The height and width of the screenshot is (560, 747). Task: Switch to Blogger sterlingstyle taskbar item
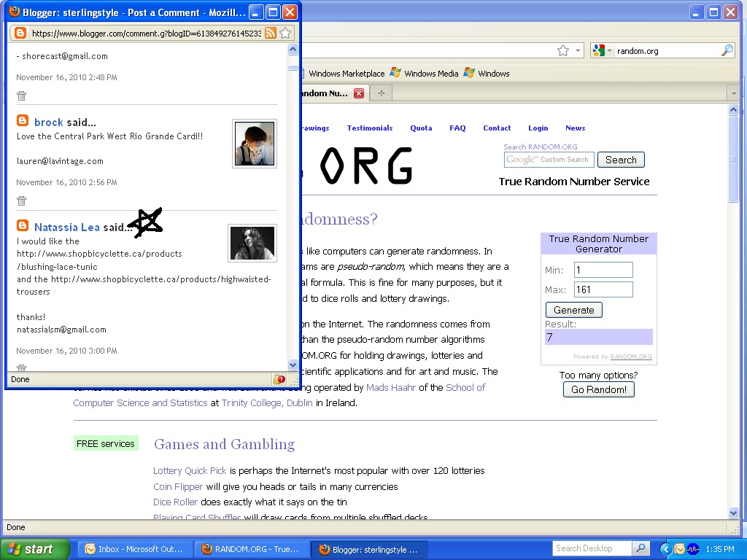(368, 550)
